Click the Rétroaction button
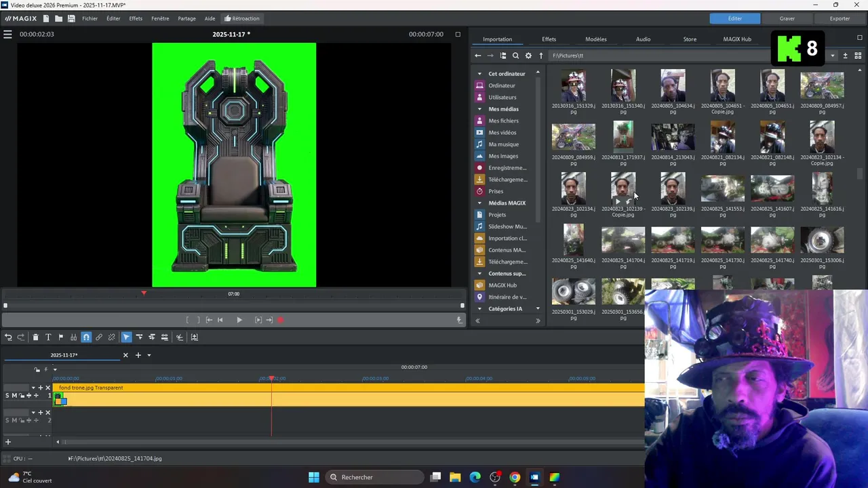 (241, 18)
